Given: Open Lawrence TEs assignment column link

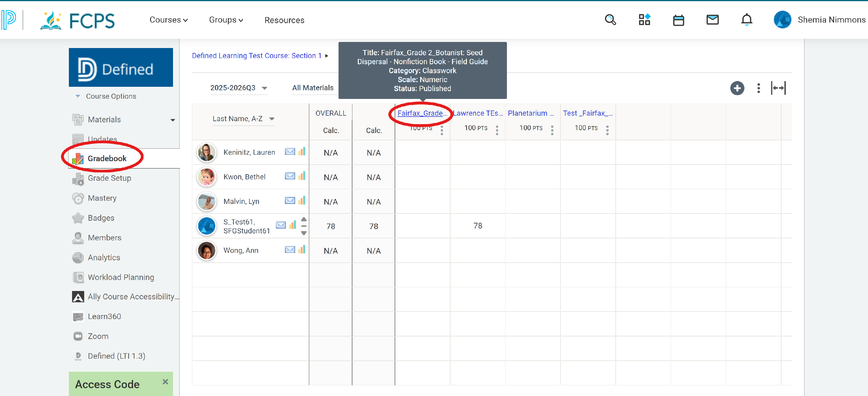Looking at the screenshot, I should pos(477,113).
